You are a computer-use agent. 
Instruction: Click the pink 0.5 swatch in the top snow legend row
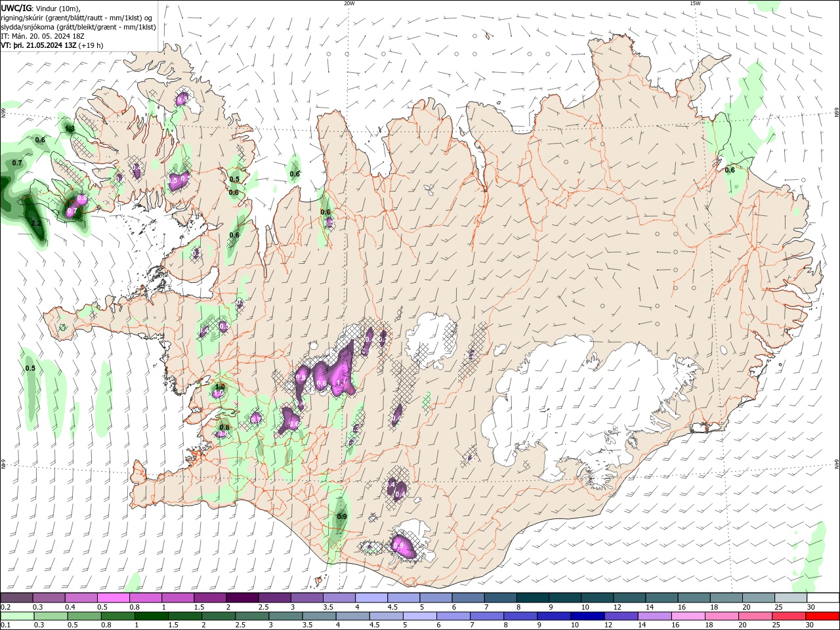[113, 598]
